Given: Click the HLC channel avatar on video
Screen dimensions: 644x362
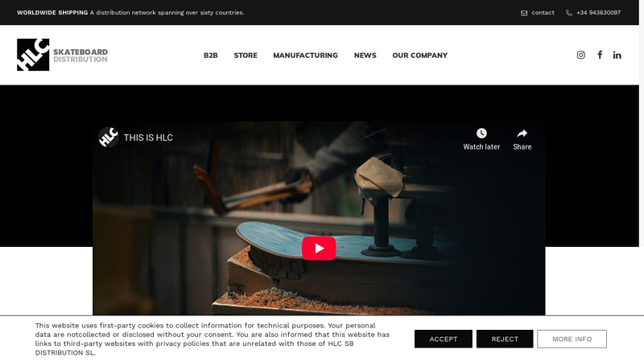Looking at the screenshot, I should click(109, 137).
